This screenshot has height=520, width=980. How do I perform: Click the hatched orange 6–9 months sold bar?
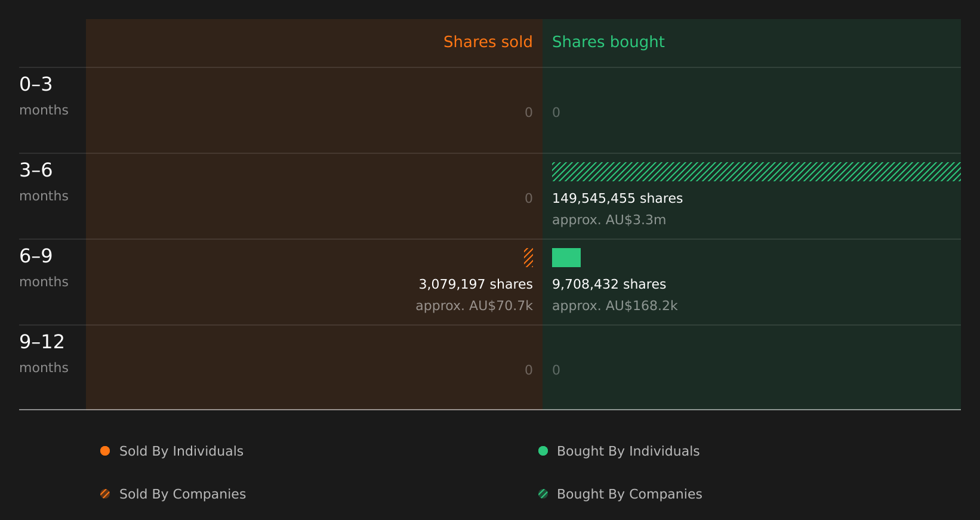(529, 258)
